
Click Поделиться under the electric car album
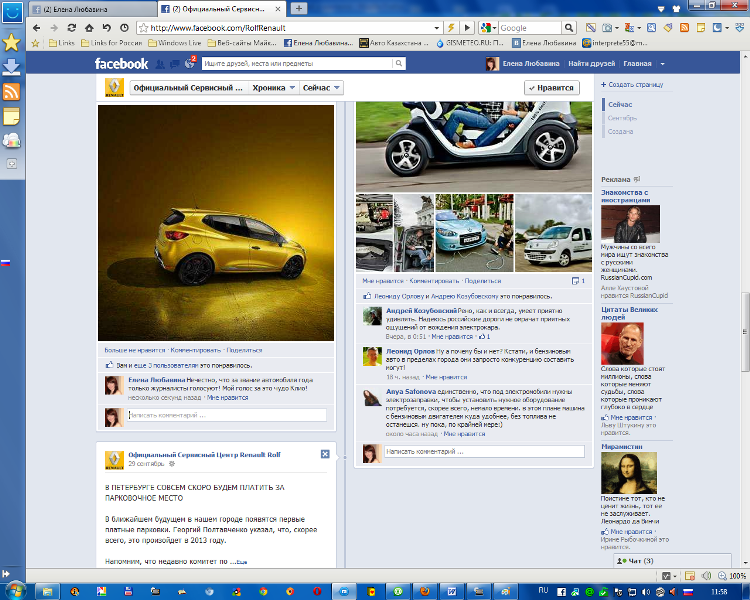(483, 281)
